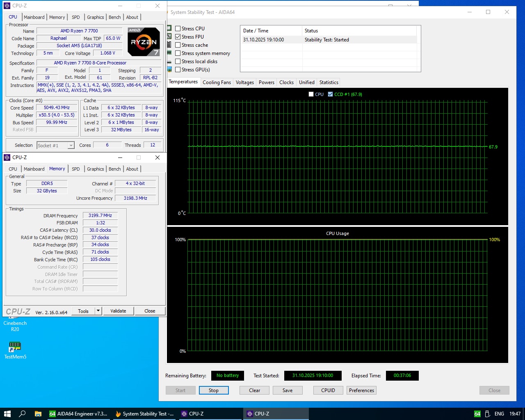This screenshot has height=420, width=525.
Task: Click the Elapsed Time display 00:37:06
Action: (402, 375)
